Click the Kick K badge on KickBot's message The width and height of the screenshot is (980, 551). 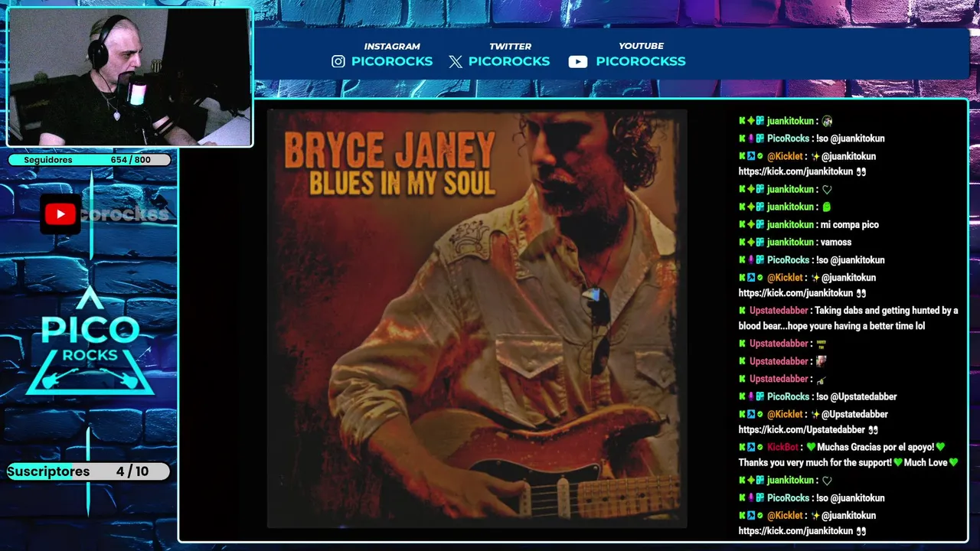click(742, 447)
